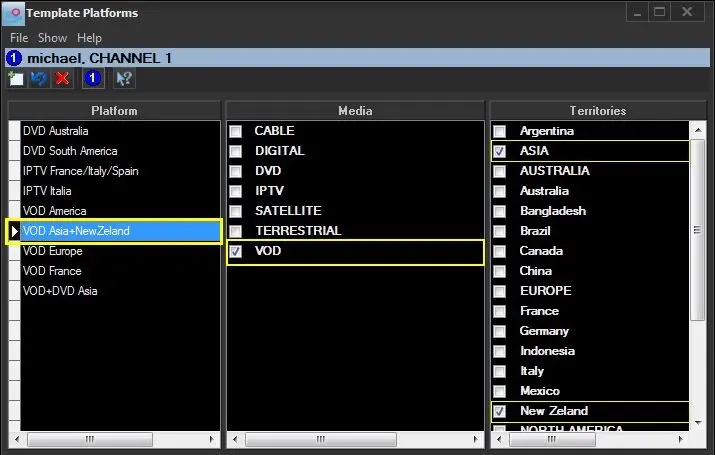Image resolution: width=715 pixels, height=455 pixels.
Task: Open the Show menu
Action: click(x=52, y=38)
